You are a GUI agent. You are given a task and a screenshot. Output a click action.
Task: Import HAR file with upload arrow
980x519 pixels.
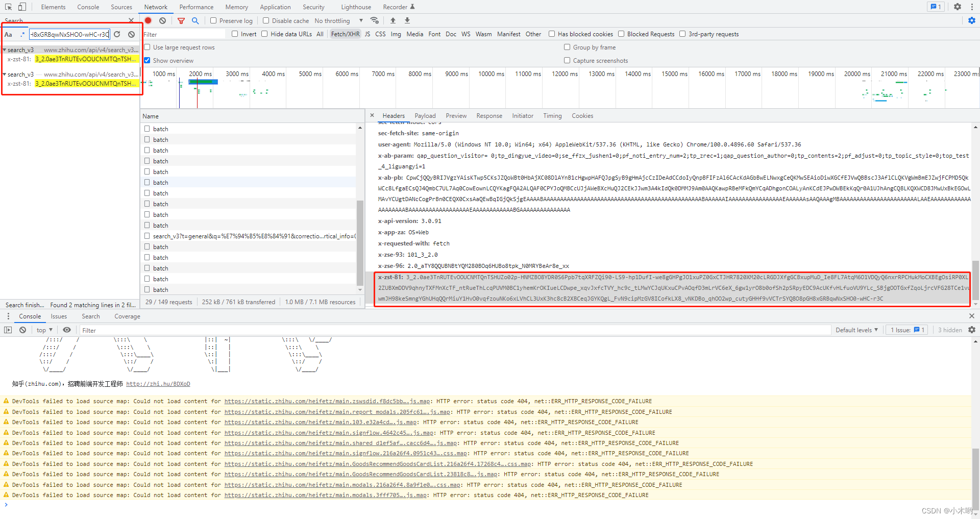393,20
